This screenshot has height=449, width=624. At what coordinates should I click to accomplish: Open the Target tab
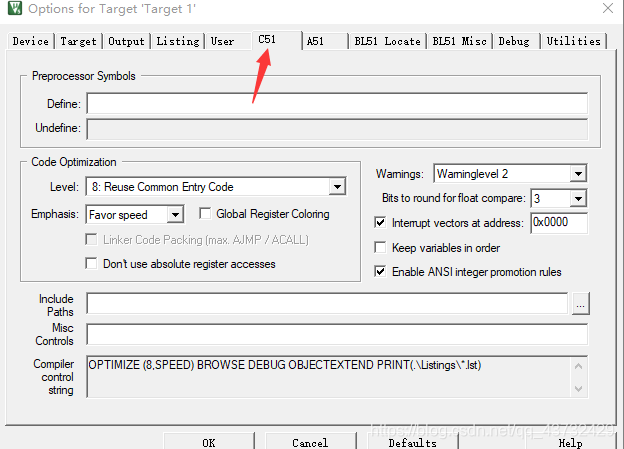click(x=78, y=41)
